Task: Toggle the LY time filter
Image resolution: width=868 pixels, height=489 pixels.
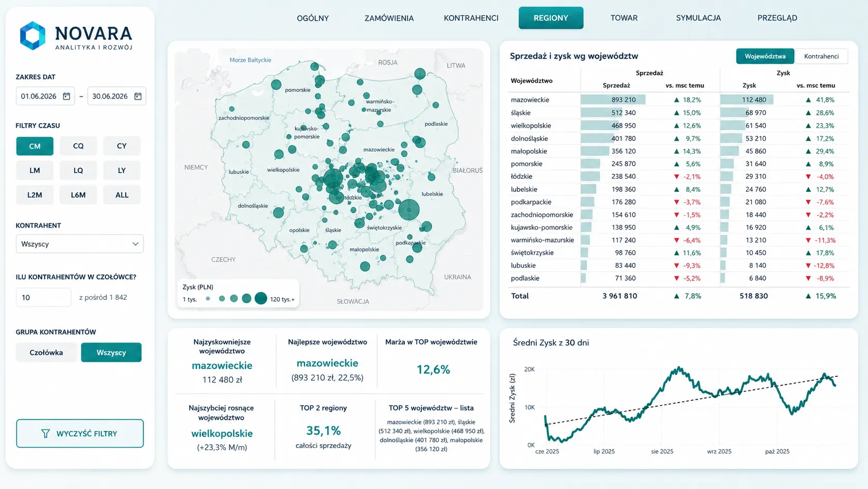Action: 122,170
